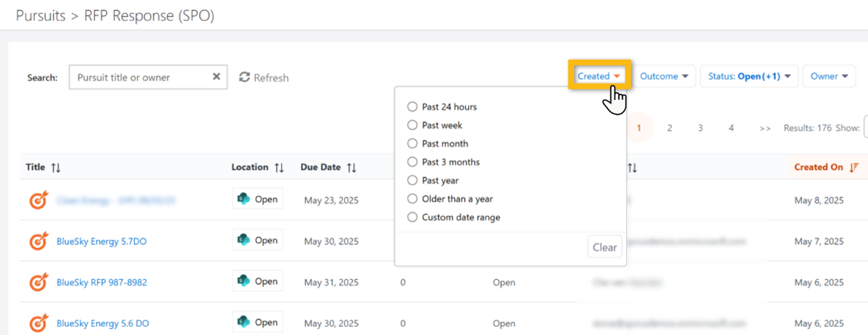Click the BlueSky Energy 5.7DO pursuit target icon
The image size is (868, 335).
click(39, 241)
